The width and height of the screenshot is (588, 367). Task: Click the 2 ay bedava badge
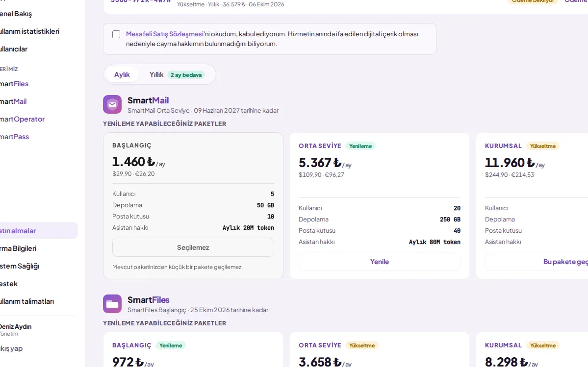click(x=186, y=75)
